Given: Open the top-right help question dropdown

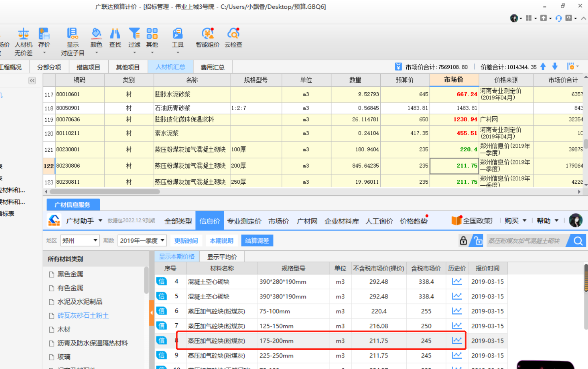Looking at the screenshot, I should pyautogui.click(x=571, y=18).
